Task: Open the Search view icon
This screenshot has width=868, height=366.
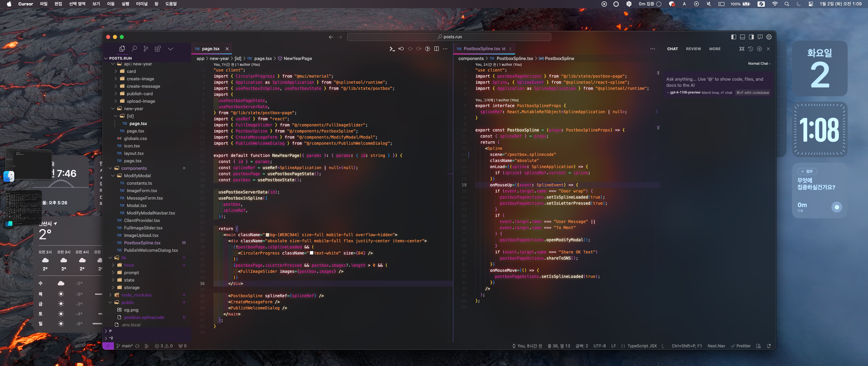Action: [x=134, y=49]
